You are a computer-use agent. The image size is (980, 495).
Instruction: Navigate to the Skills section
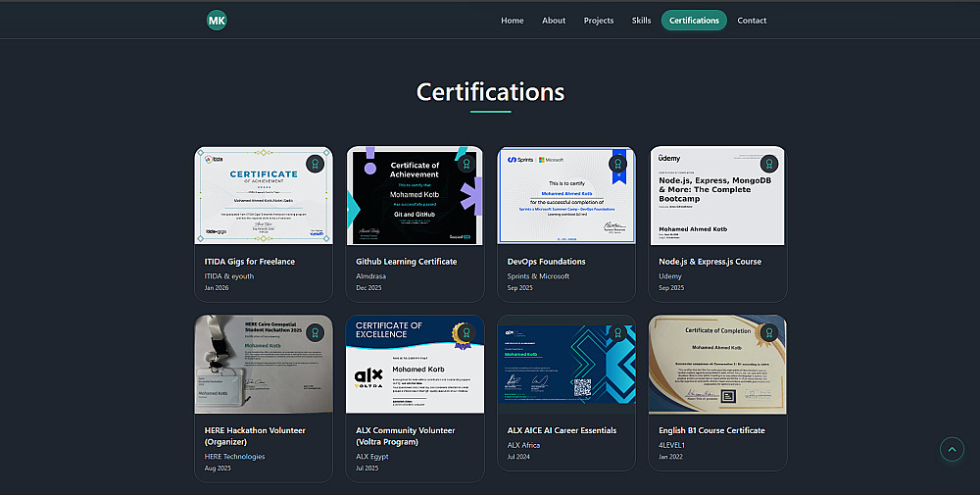[641, 20]
